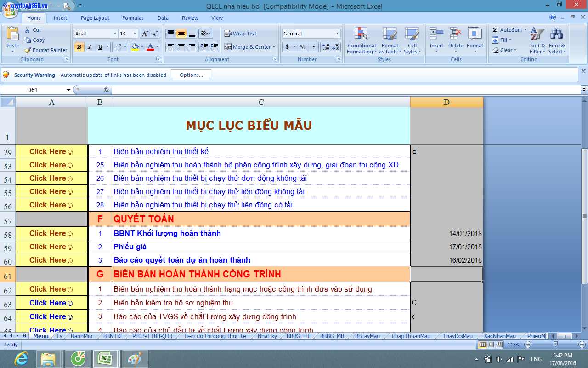Open Cell Styles gallery

coord(412,40)
